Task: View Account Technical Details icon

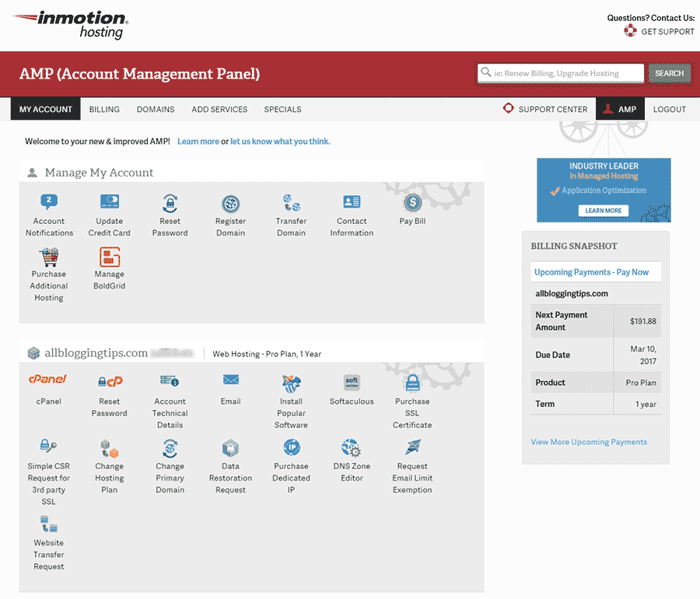Action: (x=170, y=380)
